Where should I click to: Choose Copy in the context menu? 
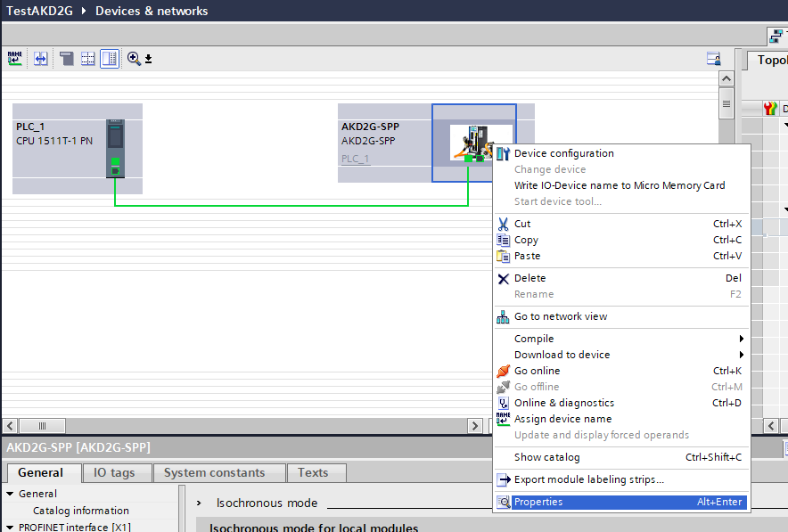[621, 240]
